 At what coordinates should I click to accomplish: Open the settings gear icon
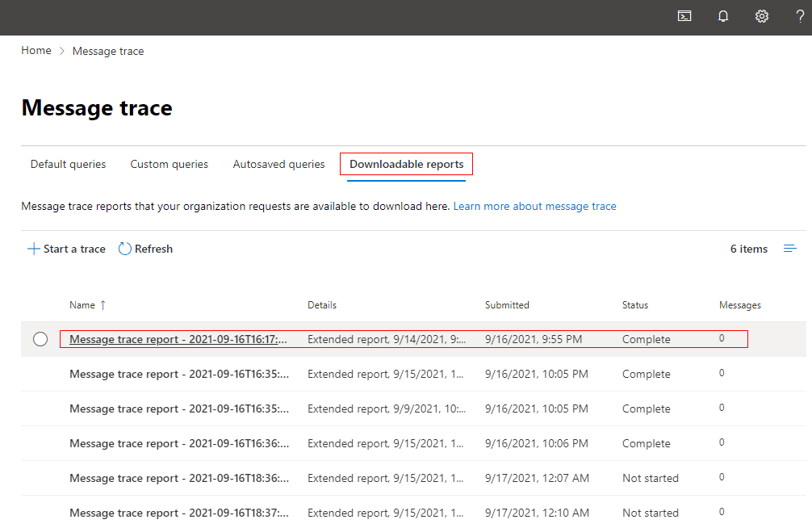pyautogui.click(x=761, y=16)
